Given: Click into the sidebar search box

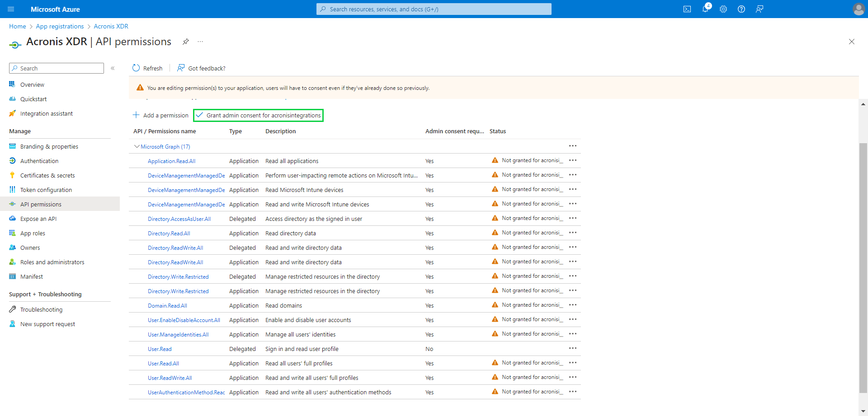Looking at the screenshot, I should pos(56,68).
